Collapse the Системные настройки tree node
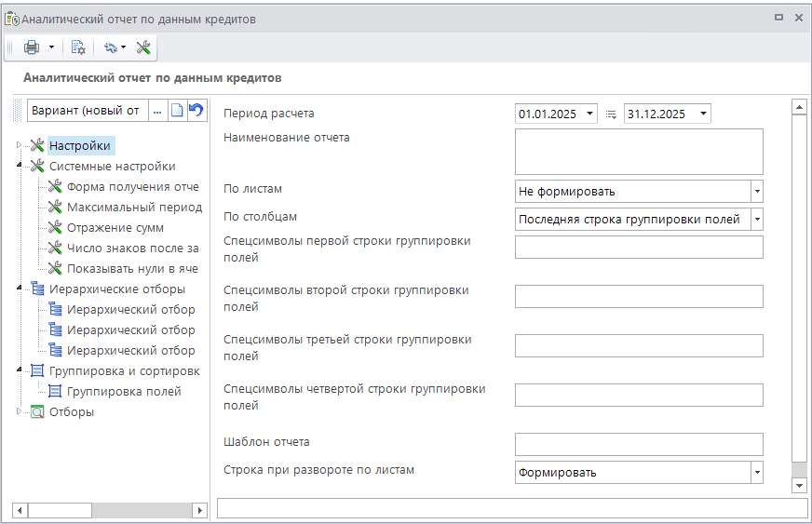Screen dimensions: 812x524 [19, 167]
